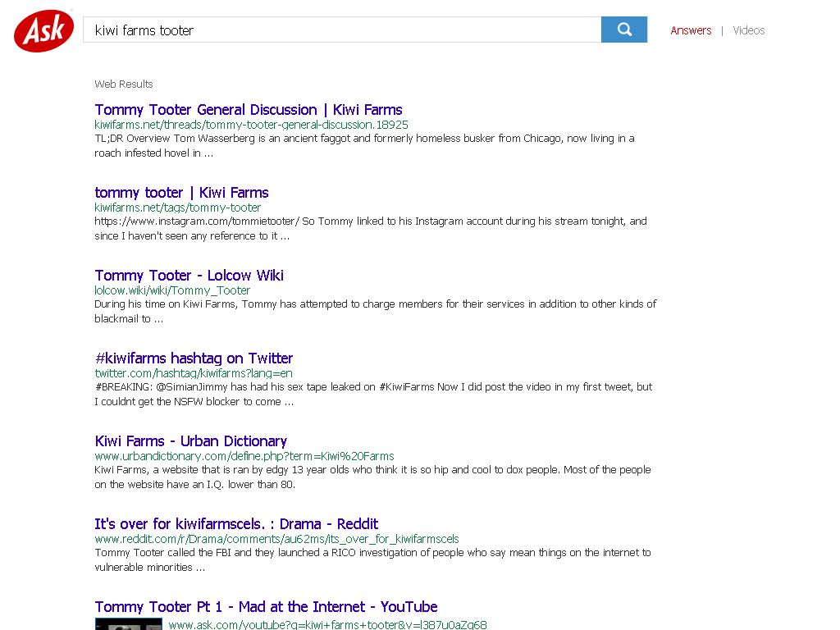The width and height of the screenshot is (840, 630).
Task: Click the lolcow.wiki/wiki/Tommy_Tooter URL
Action: coord(172,290)
